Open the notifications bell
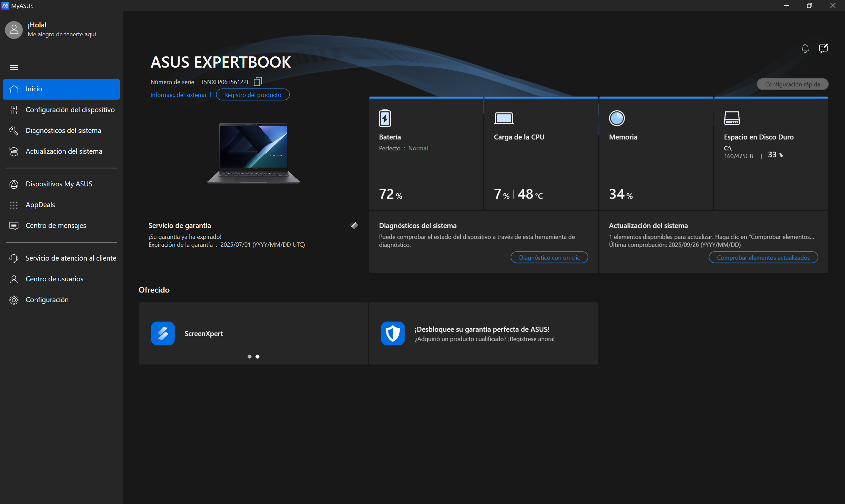 pos(805,48)
